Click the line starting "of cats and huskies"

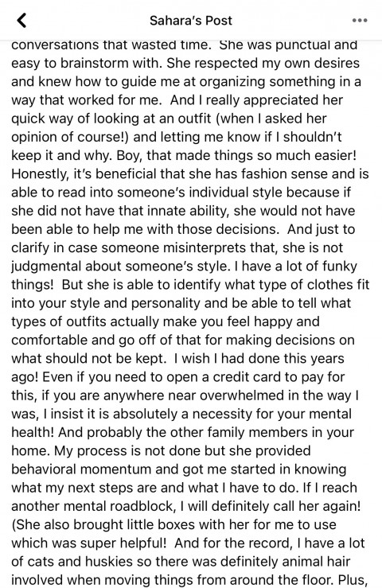[x=181, y=562]
